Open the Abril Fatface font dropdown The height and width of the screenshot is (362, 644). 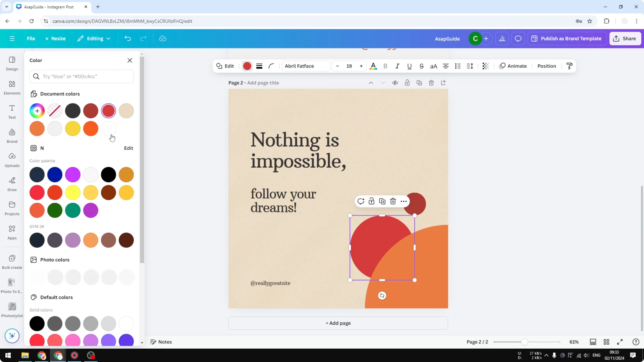tap(306, 66)
